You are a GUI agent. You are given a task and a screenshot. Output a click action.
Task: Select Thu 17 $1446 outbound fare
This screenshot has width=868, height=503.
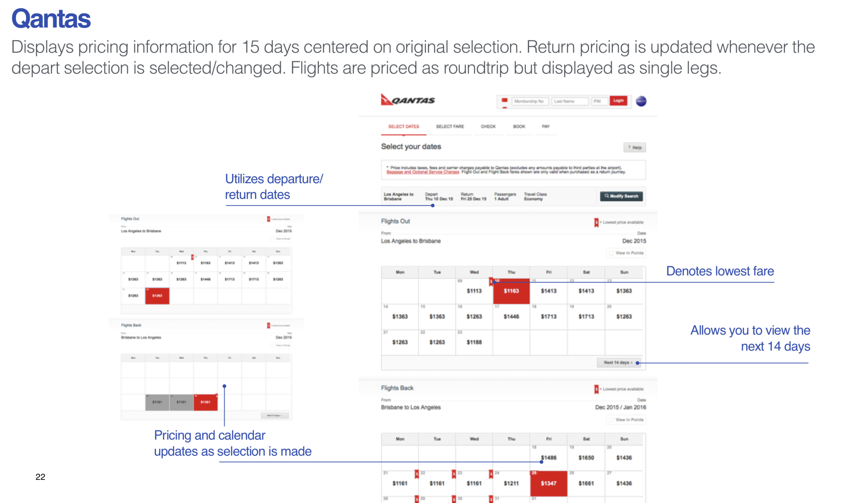[x=511, y=317]
